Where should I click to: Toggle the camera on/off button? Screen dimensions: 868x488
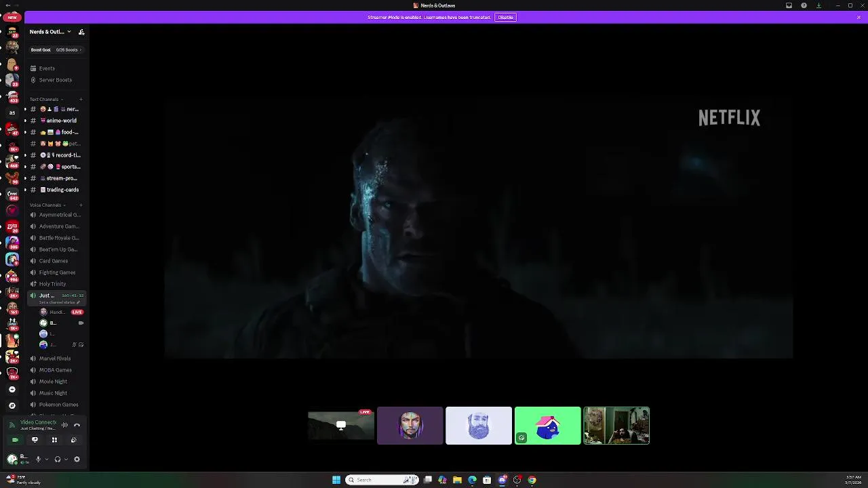[15, 440]
